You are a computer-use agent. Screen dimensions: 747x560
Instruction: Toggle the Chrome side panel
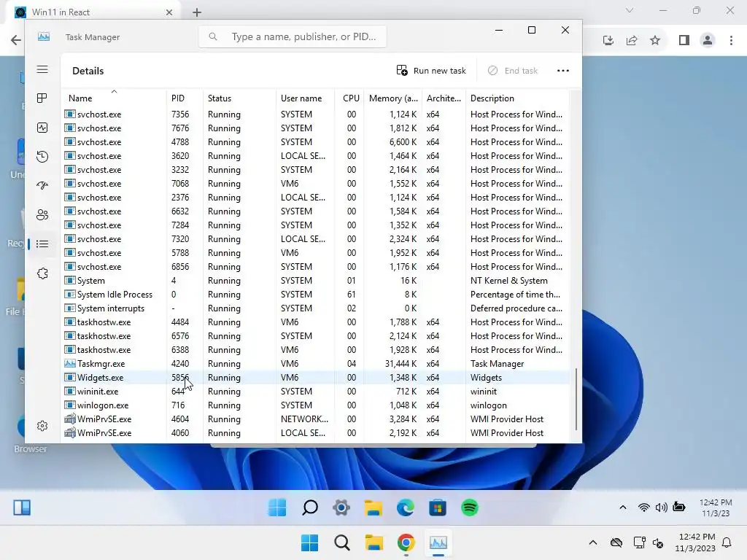684,41
